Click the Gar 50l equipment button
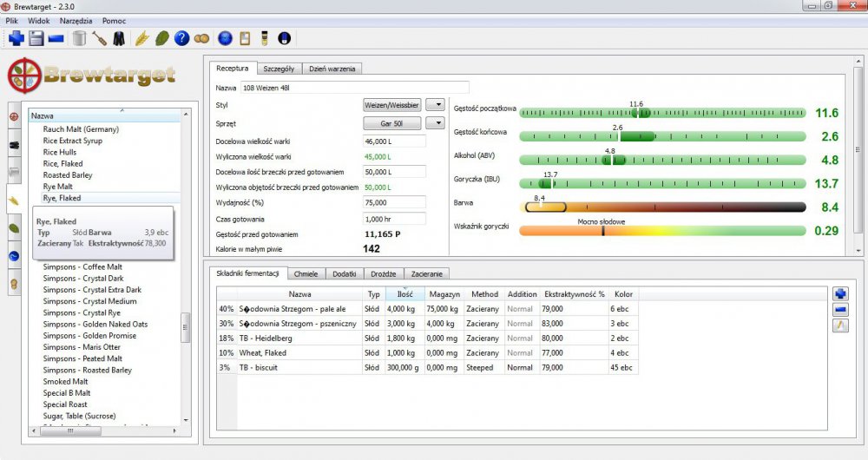 tap(392, 124)
